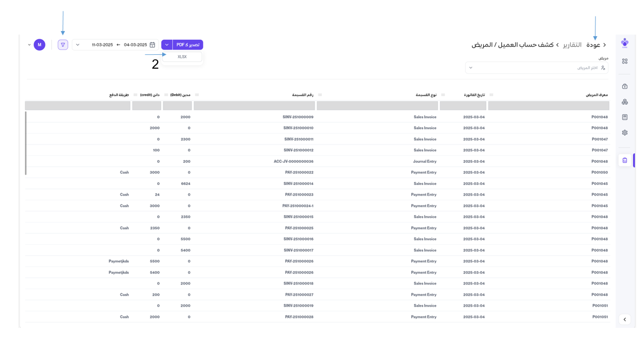
Task: Open the stacked cubes inventory icon
Action: pos(624,102)
